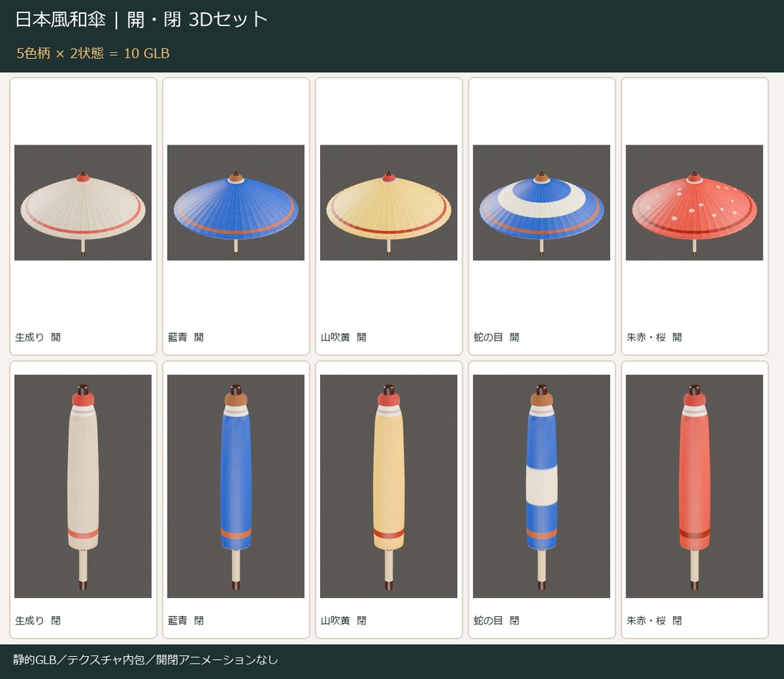Click the 朱赤・桜 開 caption text
Viewport: 784px width, 679px height.
(x=654, y=338)
